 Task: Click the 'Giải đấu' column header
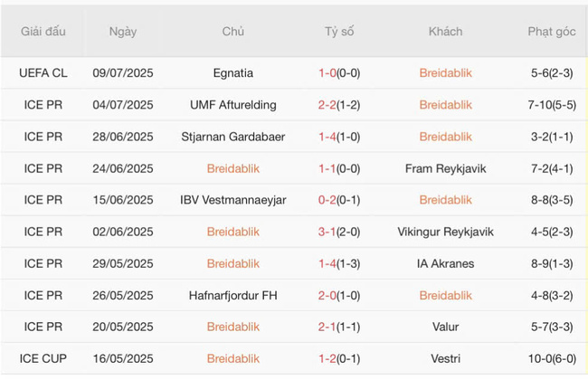43,32
